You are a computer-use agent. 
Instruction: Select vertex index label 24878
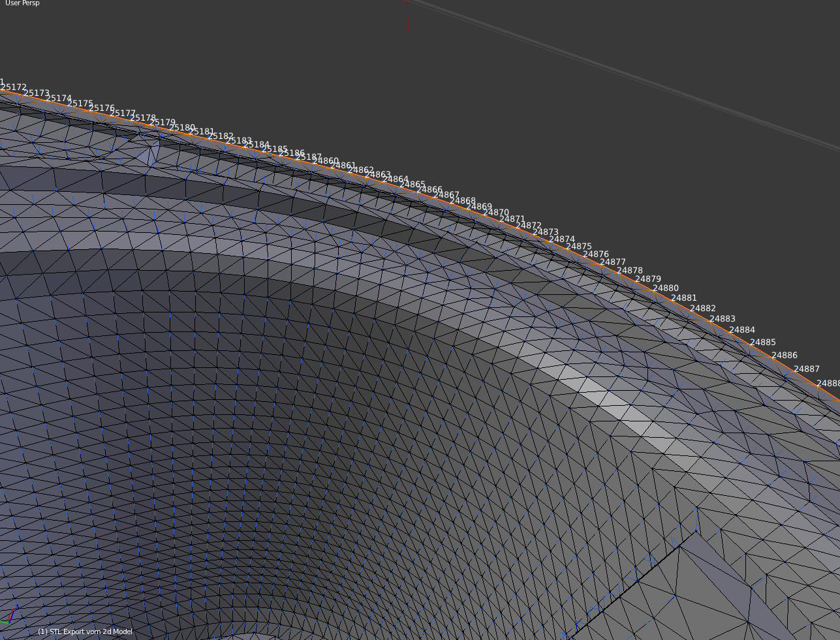coord(629,271)
